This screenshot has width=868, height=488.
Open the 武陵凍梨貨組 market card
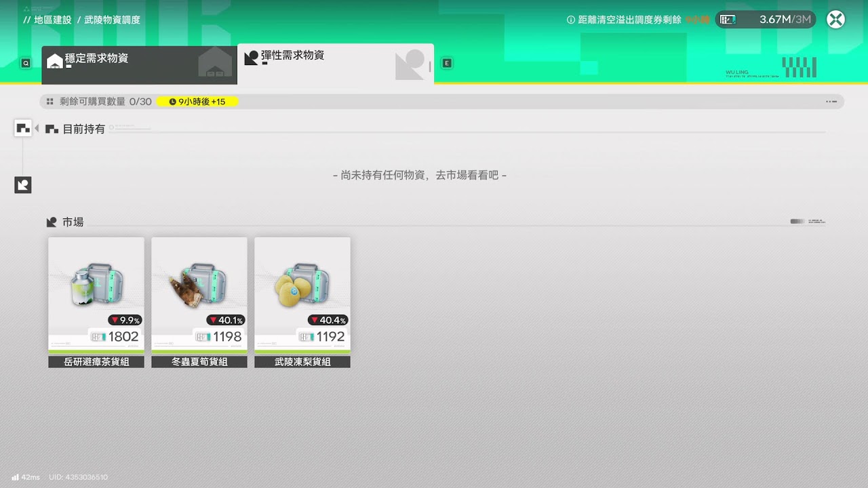coord(302,302)
